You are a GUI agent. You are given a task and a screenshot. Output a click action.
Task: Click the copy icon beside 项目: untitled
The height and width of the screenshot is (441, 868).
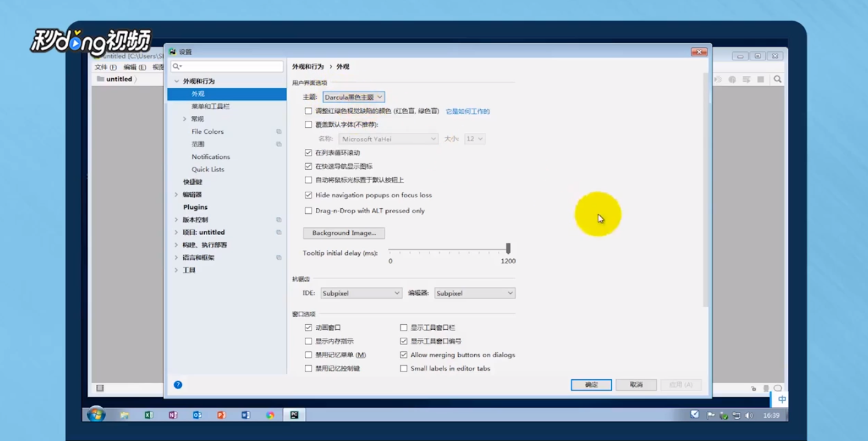pos(279,232)
